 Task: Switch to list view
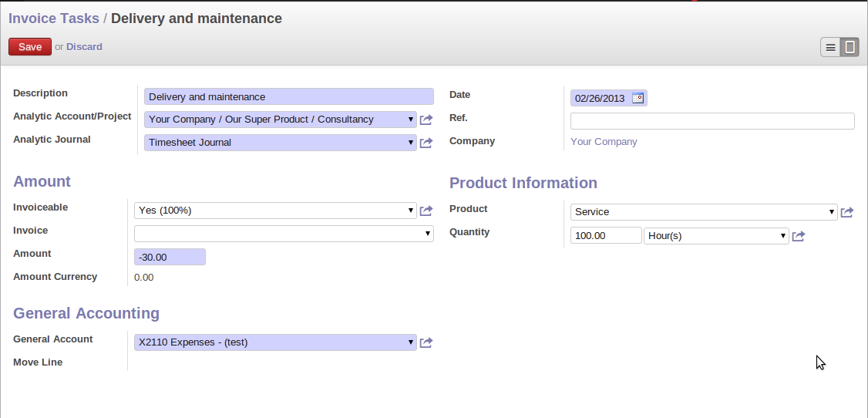point(830,47)
